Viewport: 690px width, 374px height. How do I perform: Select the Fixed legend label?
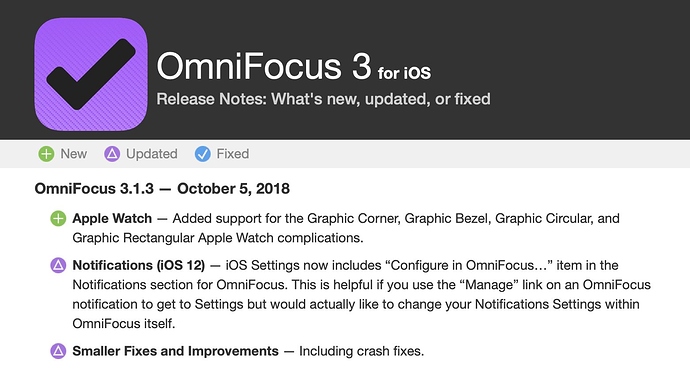click(x=232, y=154)
